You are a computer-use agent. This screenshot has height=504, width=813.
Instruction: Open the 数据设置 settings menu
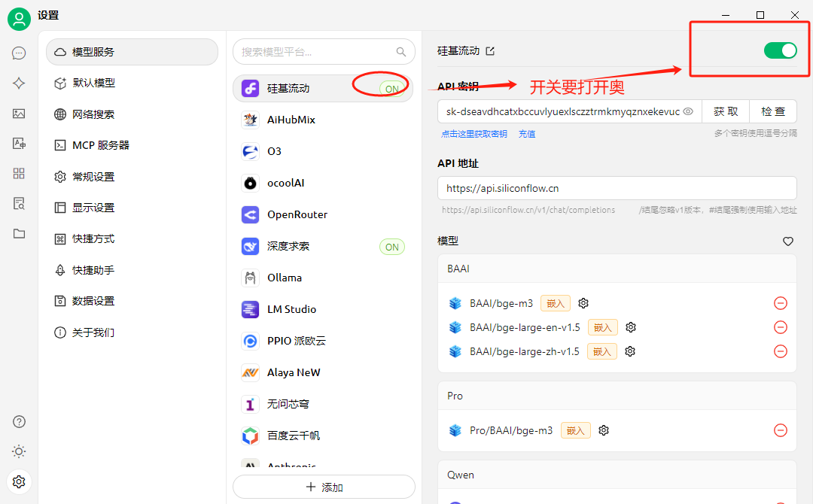coord(132,301)
